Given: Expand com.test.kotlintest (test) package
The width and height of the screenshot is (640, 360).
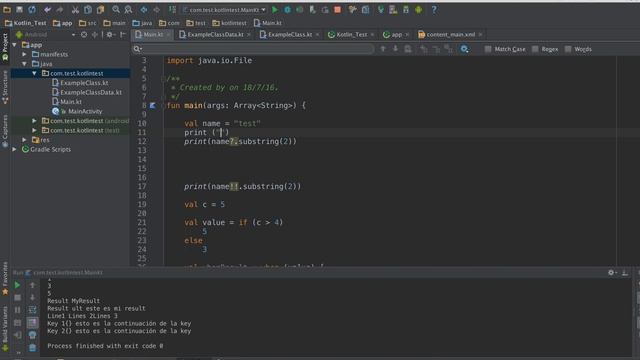Looking at the screenshot, I should 34,130.
